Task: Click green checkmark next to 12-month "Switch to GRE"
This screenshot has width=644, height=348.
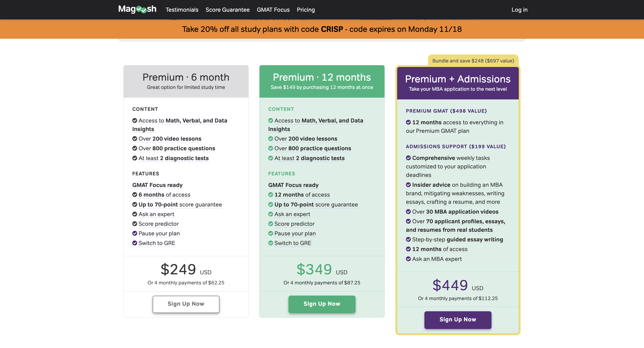Action: 271,243
